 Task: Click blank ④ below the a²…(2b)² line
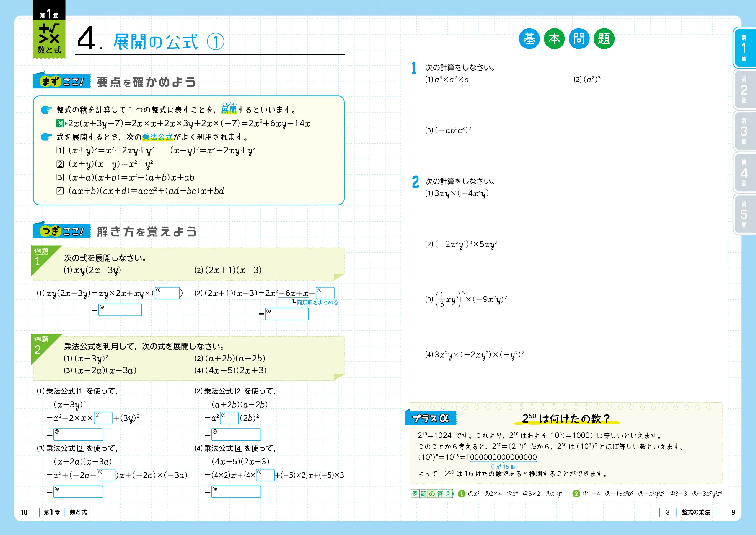(236, 435)
